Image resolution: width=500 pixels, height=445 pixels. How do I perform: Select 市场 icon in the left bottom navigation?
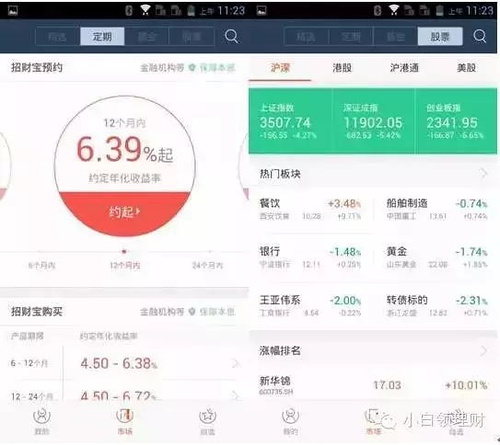(x=125, y=421)
